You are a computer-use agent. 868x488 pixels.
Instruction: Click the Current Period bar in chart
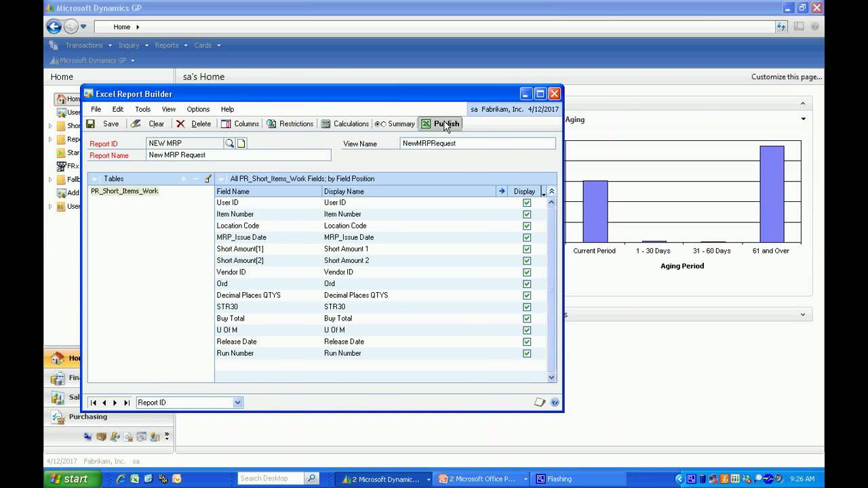coord(595,211)
